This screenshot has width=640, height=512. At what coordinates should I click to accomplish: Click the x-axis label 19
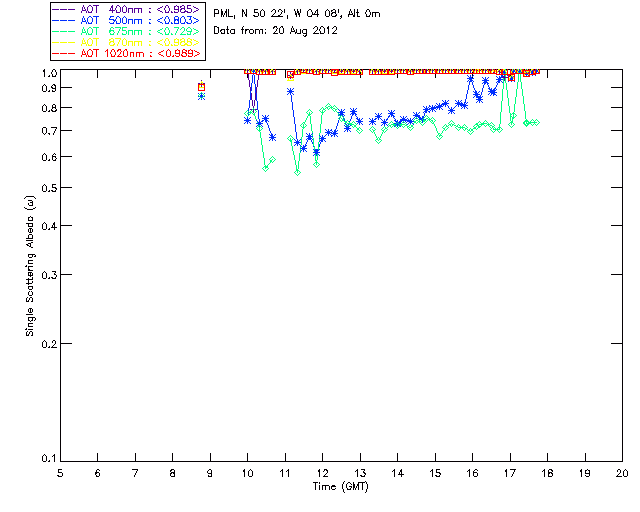click(x=585, y=473)
